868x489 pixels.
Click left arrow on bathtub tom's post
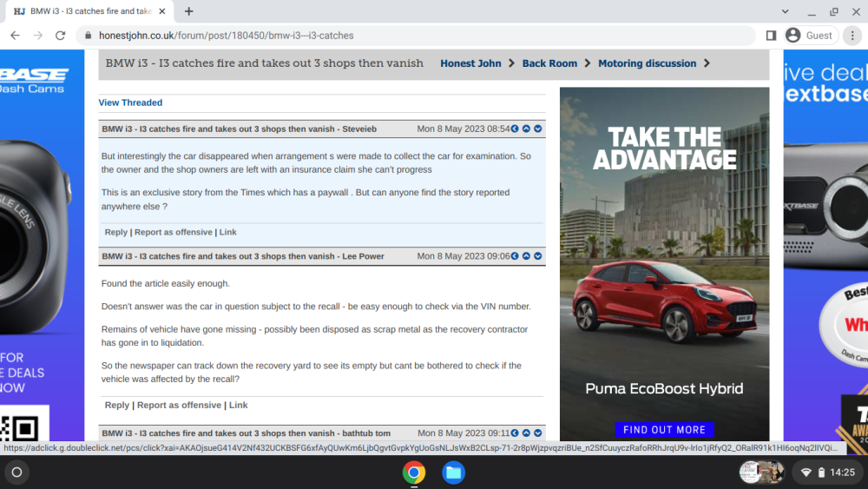(x=515, y=433)
